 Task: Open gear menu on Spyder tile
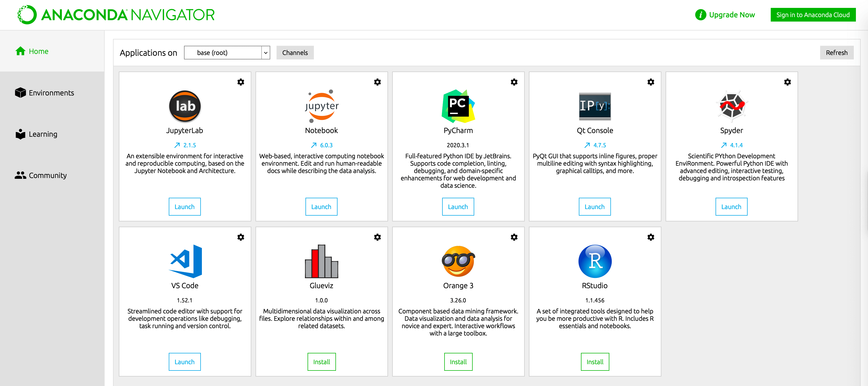coord(787,82)
